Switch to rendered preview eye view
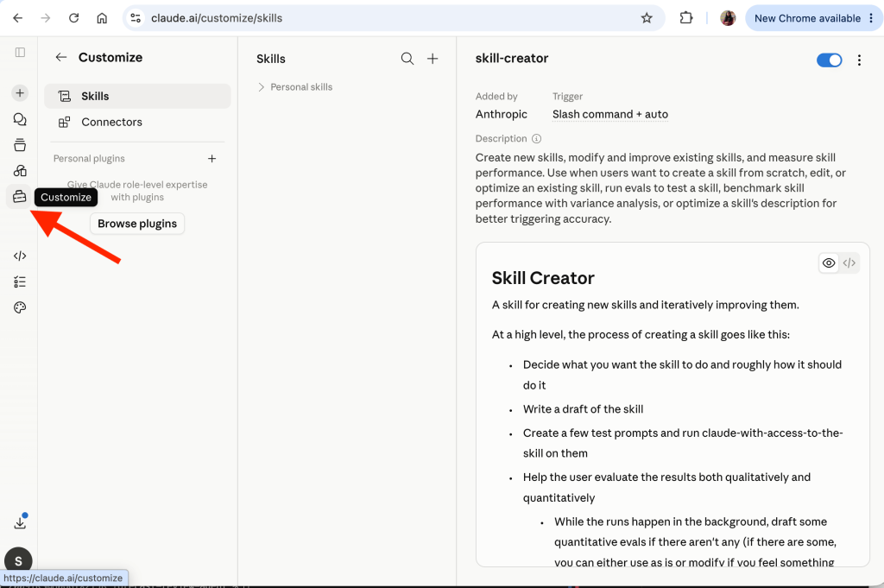Viewport: 884px width, 588px height. [x=828, y=262]
